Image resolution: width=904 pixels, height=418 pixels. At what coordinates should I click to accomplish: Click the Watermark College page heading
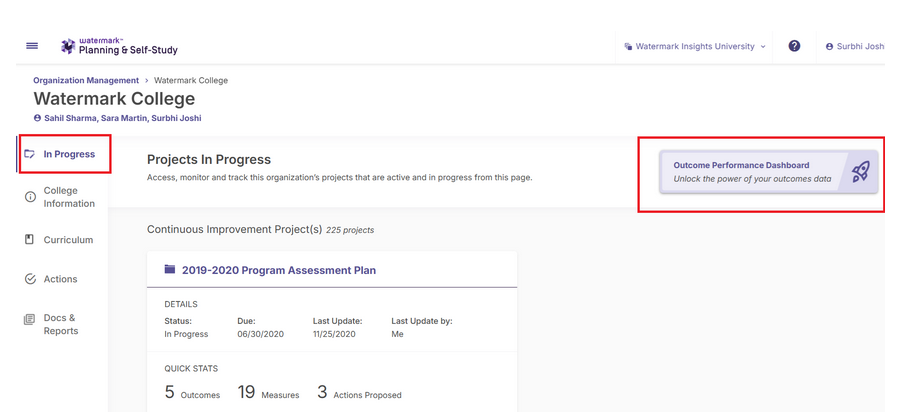pyautogui.click(x=114, y=99)
